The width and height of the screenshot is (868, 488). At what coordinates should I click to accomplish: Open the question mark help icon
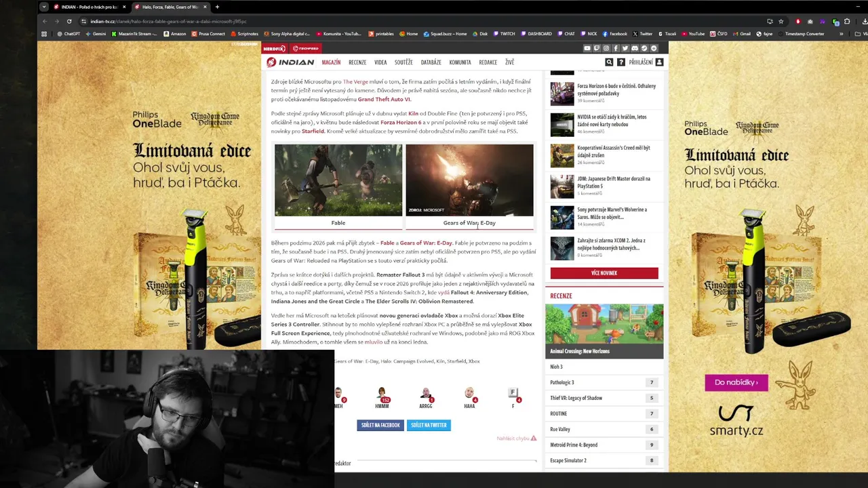621,62
